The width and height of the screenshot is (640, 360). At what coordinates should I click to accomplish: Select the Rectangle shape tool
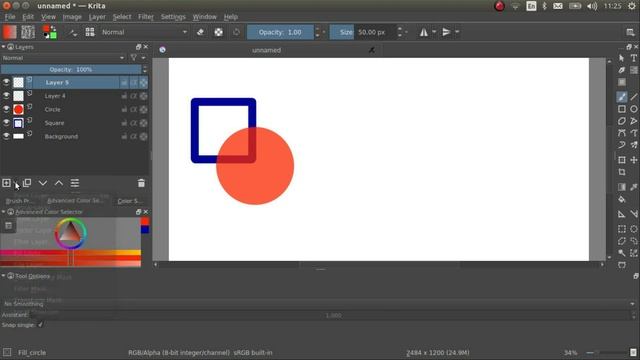(x=622, y=109)
